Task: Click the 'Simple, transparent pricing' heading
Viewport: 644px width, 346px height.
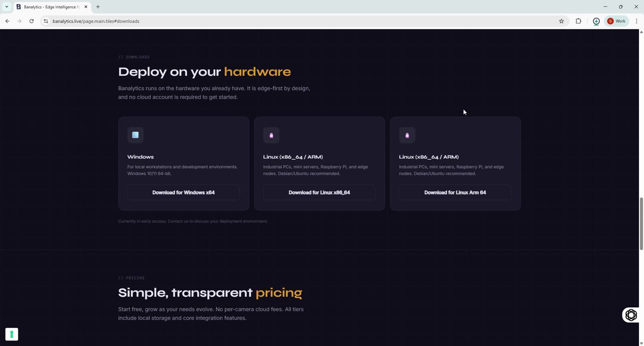Action: (210, 293)
